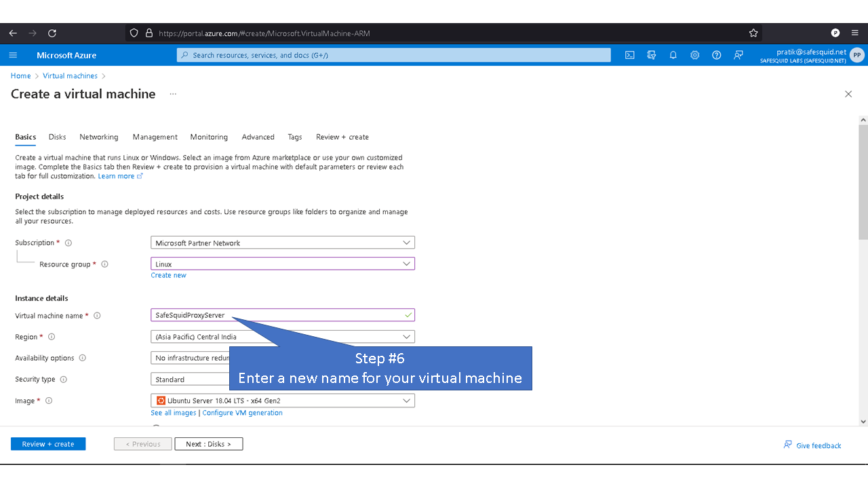
Task: Click the browser profile icon
Action: (x=835, y=33)
